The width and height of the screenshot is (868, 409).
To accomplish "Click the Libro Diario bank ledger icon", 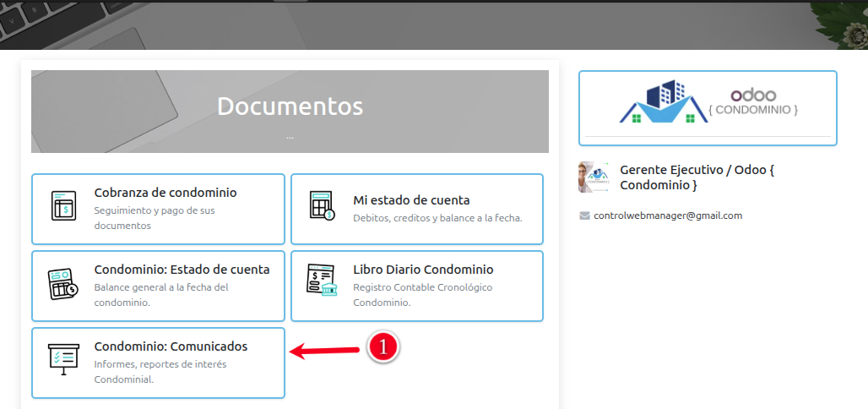I will pyautogui.click(x=322, y=281).
